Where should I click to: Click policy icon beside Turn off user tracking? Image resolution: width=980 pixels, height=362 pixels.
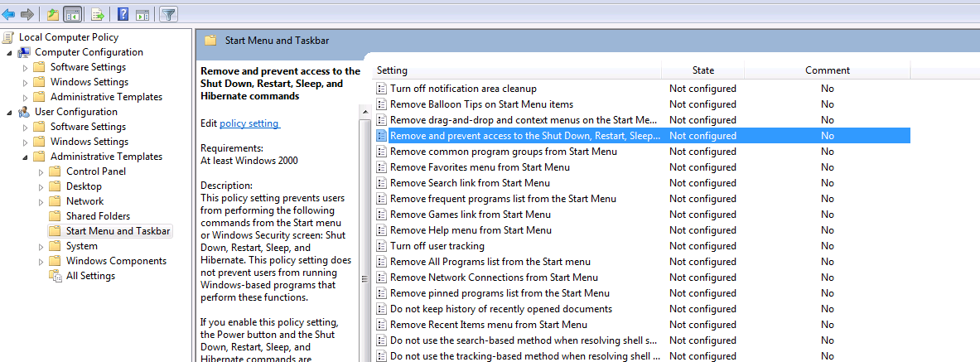click(381, 246)
